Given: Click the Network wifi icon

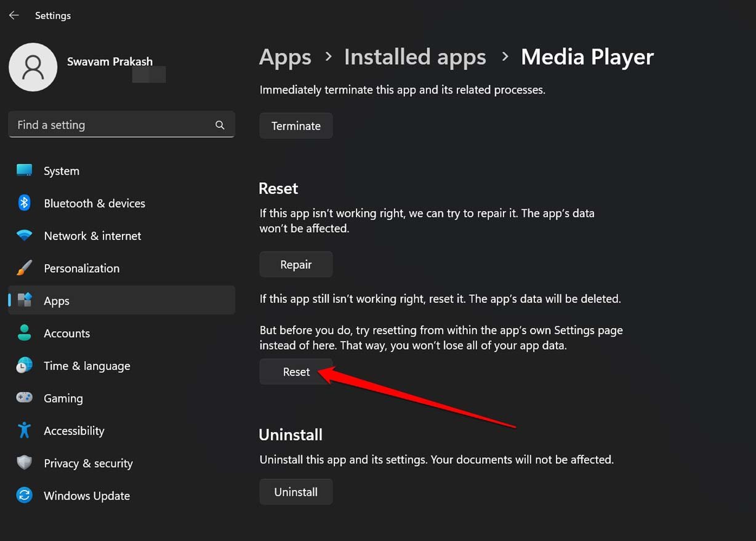Looking at the screenshot, I should pyautogui.click(x=25, y=236).
